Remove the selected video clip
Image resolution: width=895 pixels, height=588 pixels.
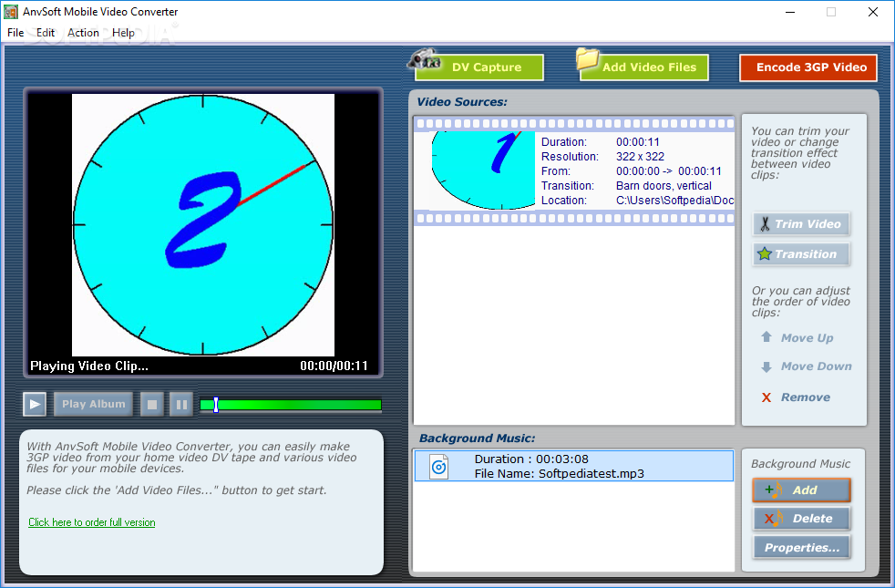[x=806, y=397]
